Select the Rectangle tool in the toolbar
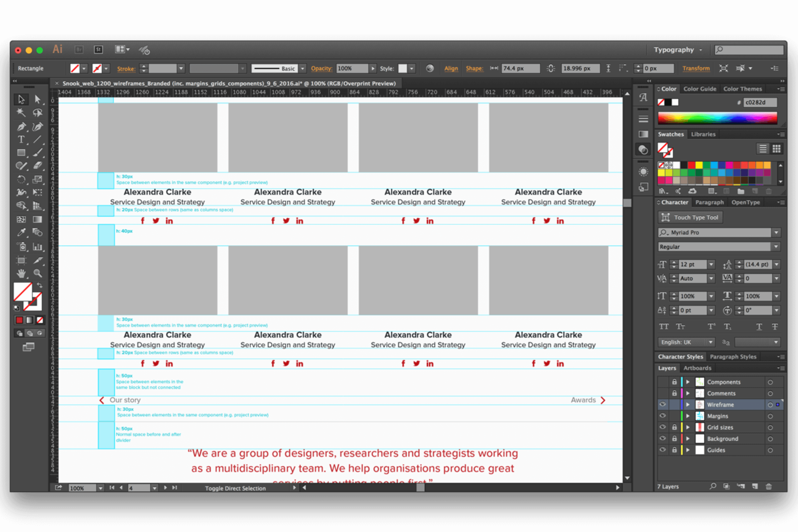Screen dimensions: 798x532 click(21, 152)
